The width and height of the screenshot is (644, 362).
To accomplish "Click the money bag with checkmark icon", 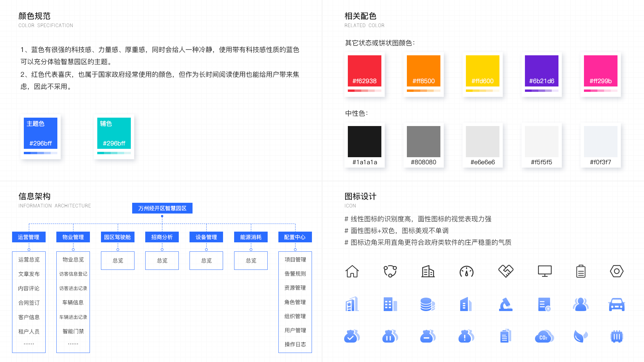I will [352, 336].
